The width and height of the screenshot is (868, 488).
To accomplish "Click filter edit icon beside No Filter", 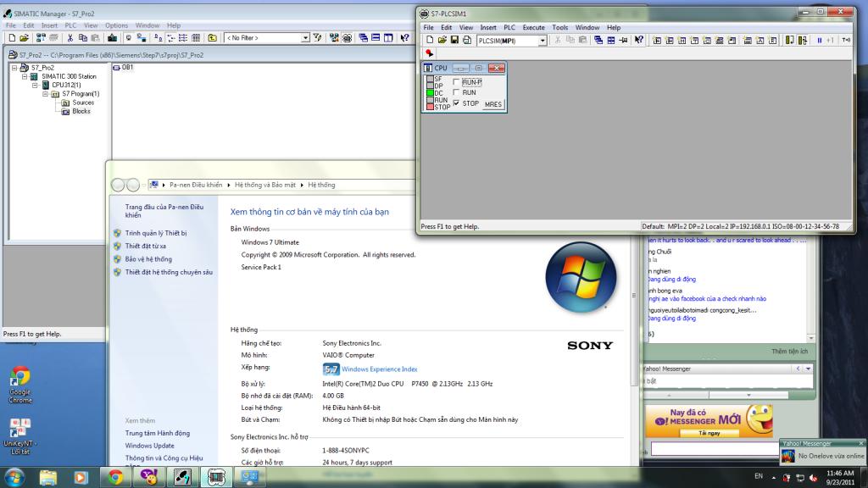I will tap(317, 37).
